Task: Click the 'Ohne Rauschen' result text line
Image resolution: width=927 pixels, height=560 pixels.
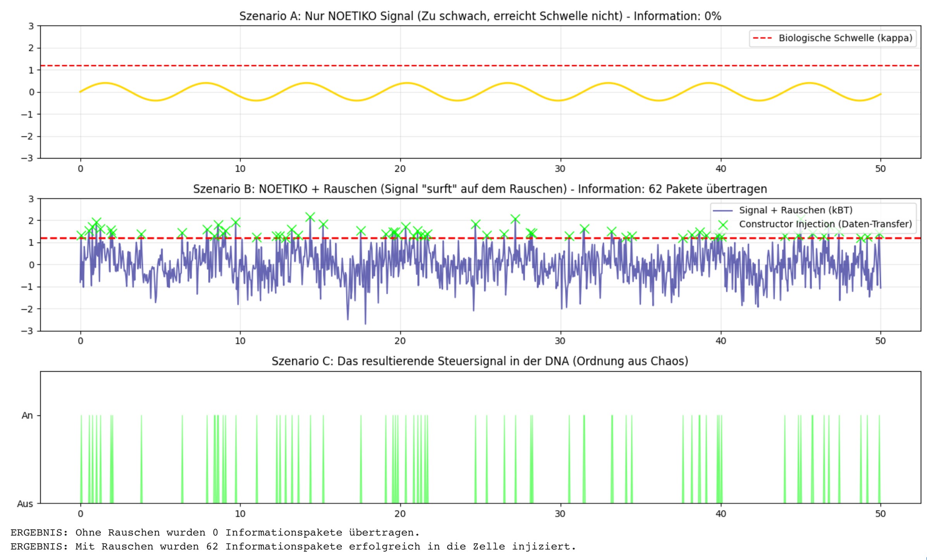Action: tap(215, 532)
